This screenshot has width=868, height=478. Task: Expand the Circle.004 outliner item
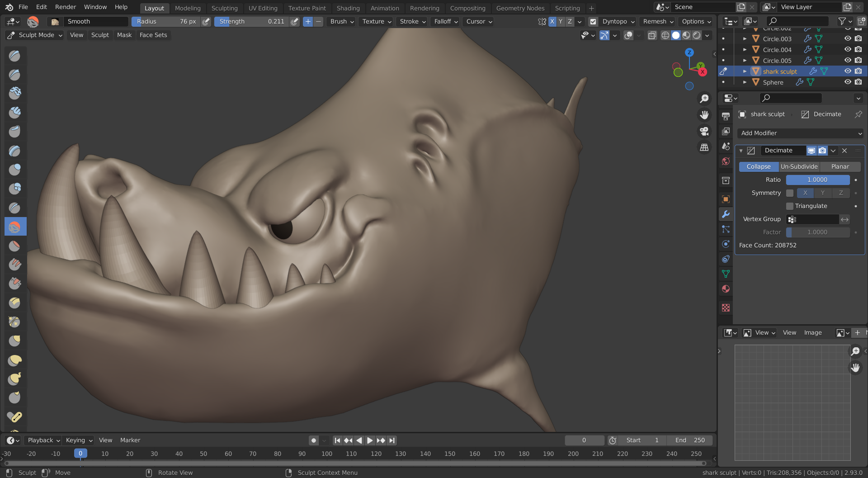[x=745, y=50]
